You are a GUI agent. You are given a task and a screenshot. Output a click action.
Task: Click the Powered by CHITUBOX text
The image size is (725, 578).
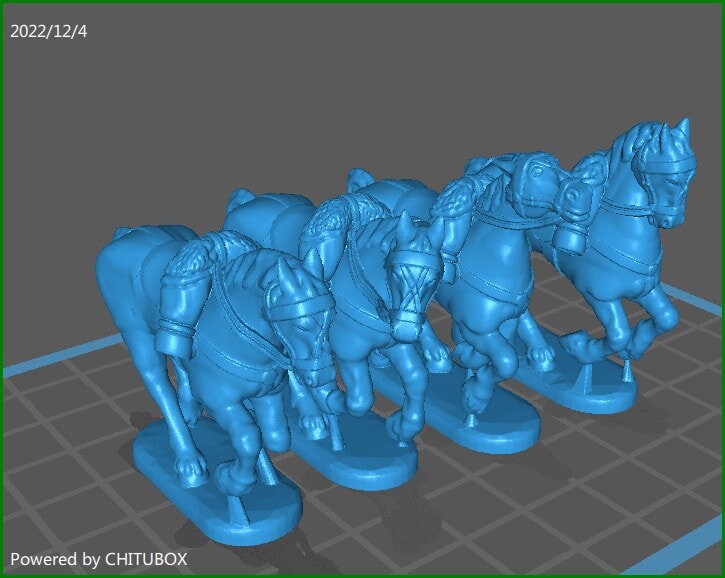(98, 559)
